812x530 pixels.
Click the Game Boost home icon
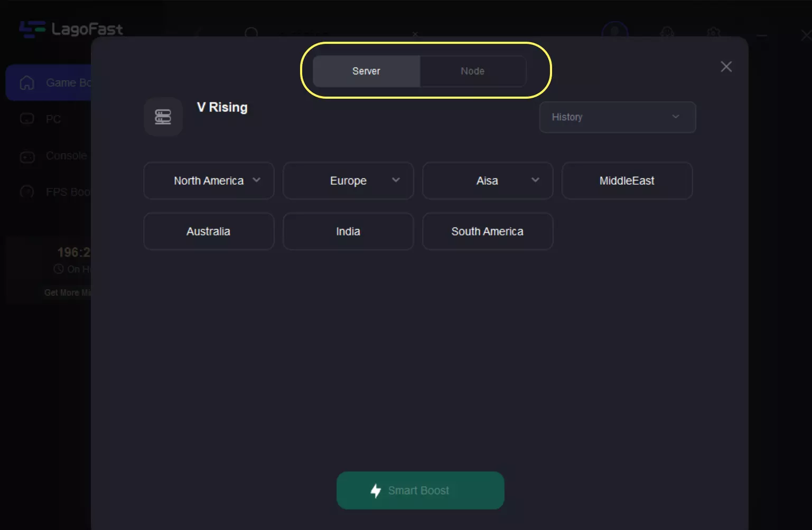(x=27, y=83)
